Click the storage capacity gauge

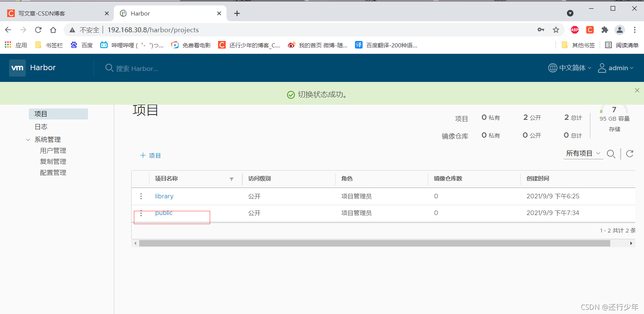tap(614, 109)
